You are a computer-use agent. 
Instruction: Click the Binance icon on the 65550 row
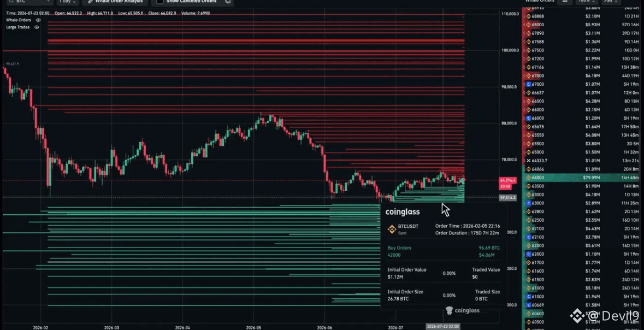coord(529,135)
